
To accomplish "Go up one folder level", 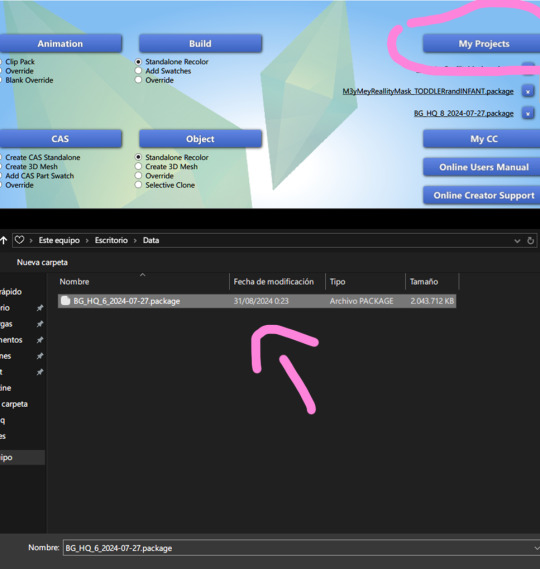I will tap(4, 240).
